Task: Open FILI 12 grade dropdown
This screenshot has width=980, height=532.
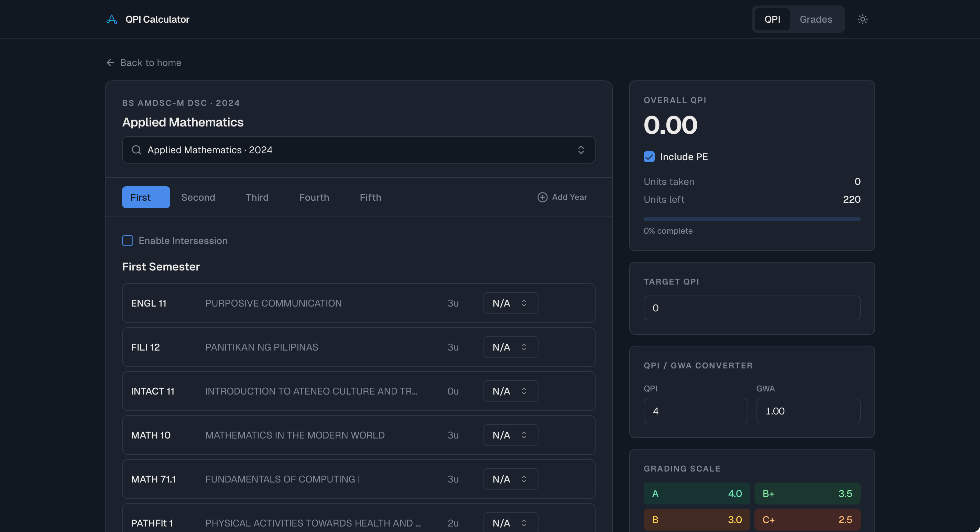Action: tap(511, 347)
